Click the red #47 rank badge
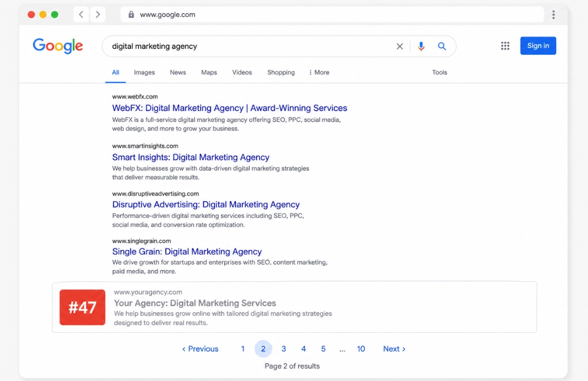Viewport: 588px width, 381px height. (x=82, y=307)
